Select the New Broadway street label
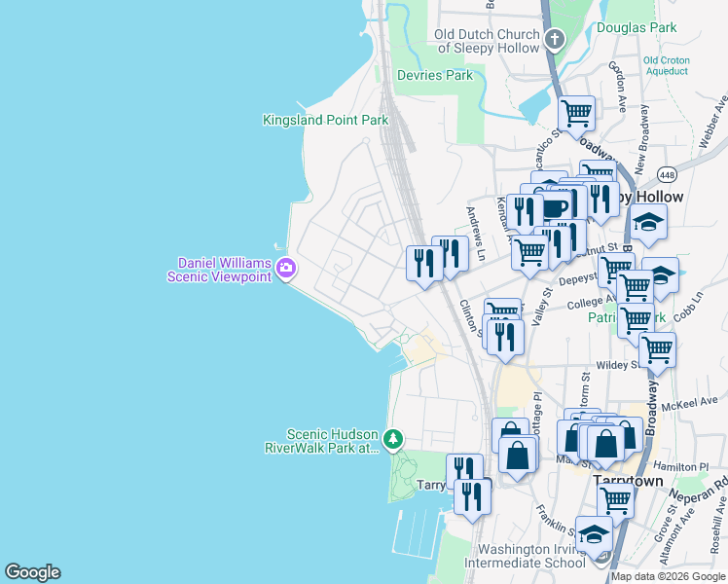The width and height of the screenshot is (728, 584). (x=642, y=139)
